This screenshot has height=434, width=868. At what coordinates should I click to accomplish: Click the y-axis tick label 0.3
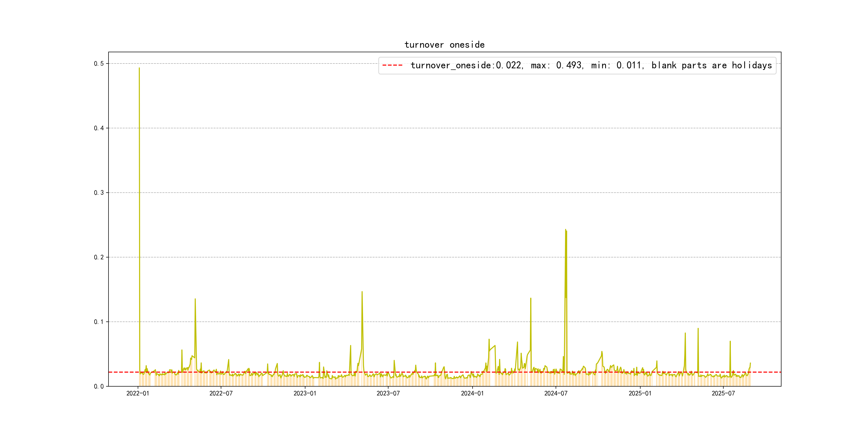pos(99,193)
